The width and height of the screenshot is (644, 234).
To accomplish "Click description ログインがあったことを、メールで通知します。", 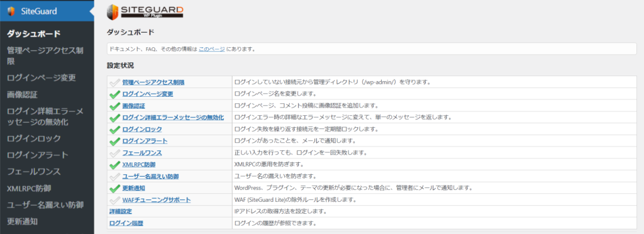I will click(295, 142).
